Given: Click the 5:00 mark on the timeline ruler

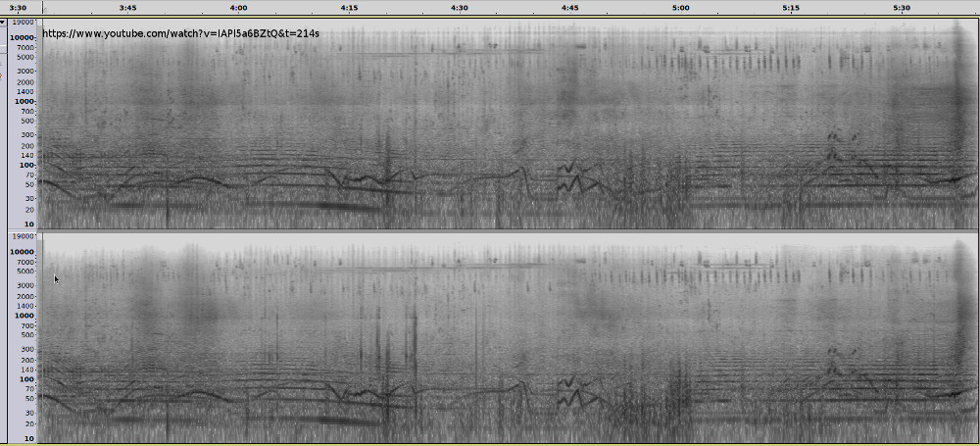Looking at the screenshot, I should coord(681,8).
